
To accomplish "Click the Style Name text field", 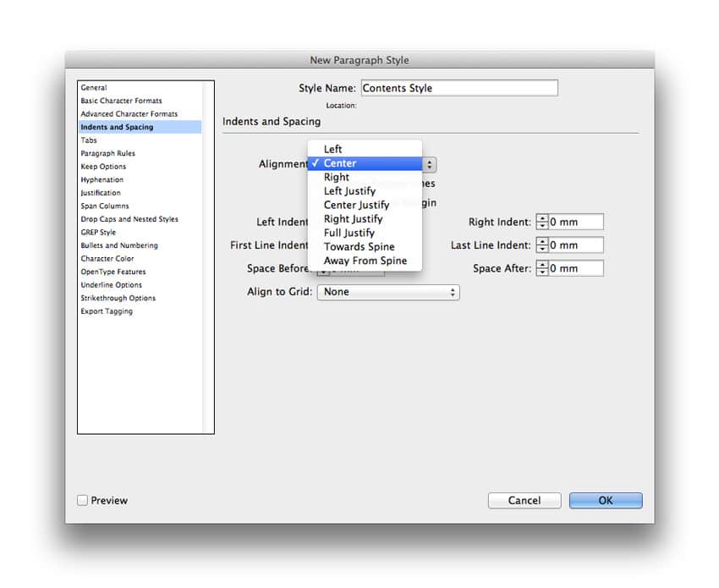I will pos(459,88).
